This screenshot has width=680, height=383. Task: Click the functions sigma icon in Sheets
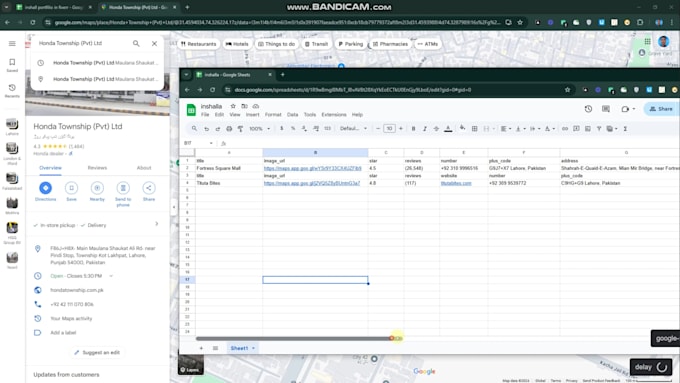click(x=625, y=129)
